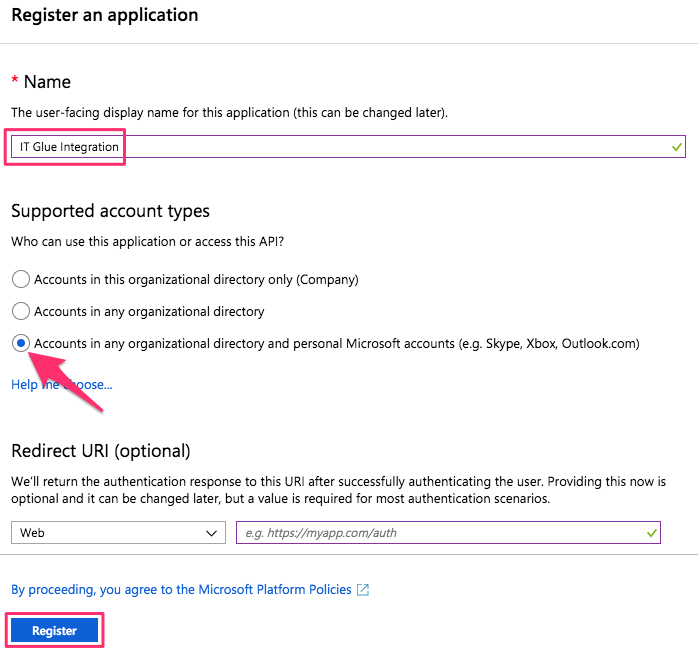The image size is (698, 653).
Task: Open the Help me choose link
Action: point(61,384)
